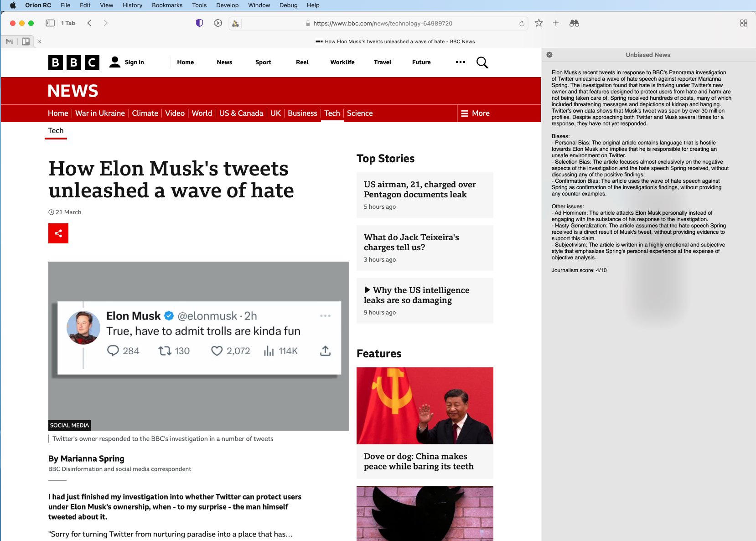Go to BBC Worklife section
The width and height of the screenshot is (756, 541).
point(342,62)
